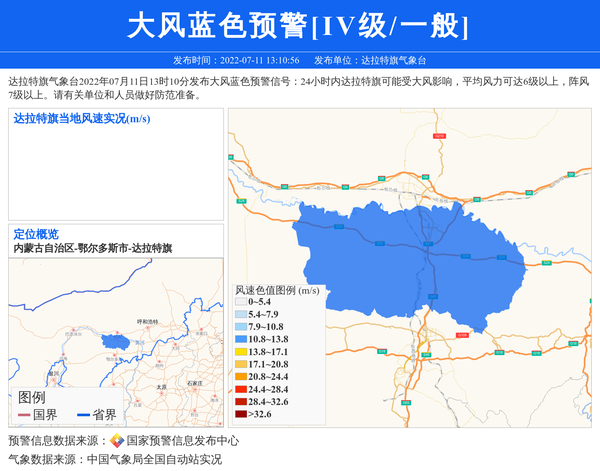Select the 10.8~13.8 blue legend swatch

(x=240, y=340)
